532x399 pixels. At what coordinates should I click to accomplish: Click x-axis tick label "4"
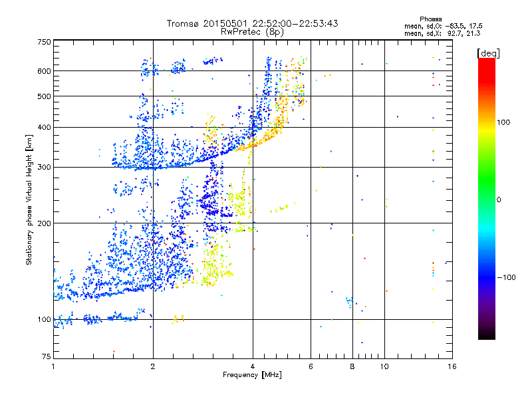click(x=253, y=366)
